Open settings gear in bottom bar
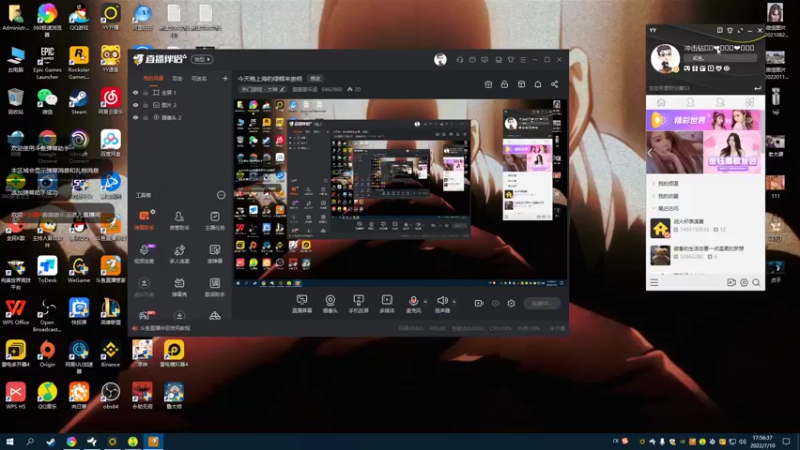 (x=511, y=303)
